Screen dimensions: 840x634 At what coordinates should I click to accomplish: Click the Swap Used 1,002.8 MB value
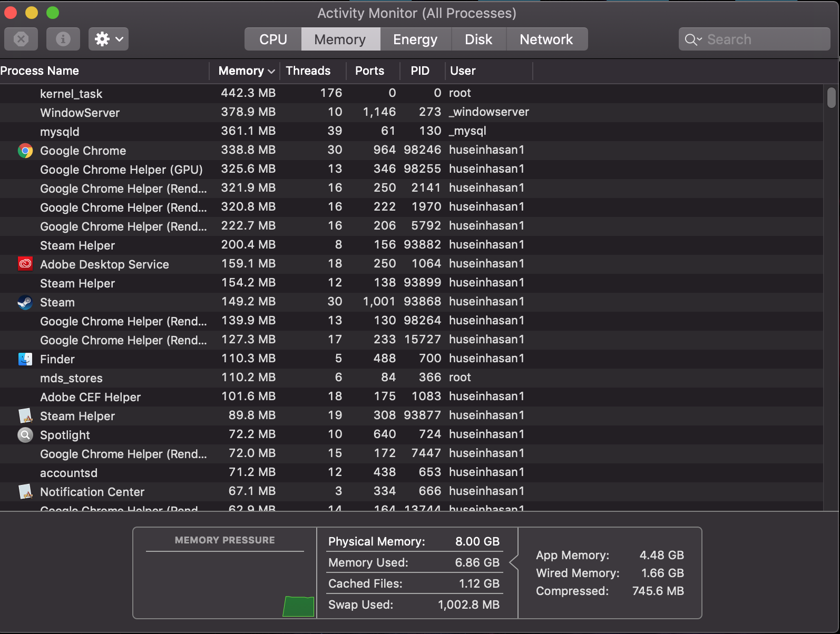(x=468, y=605)
